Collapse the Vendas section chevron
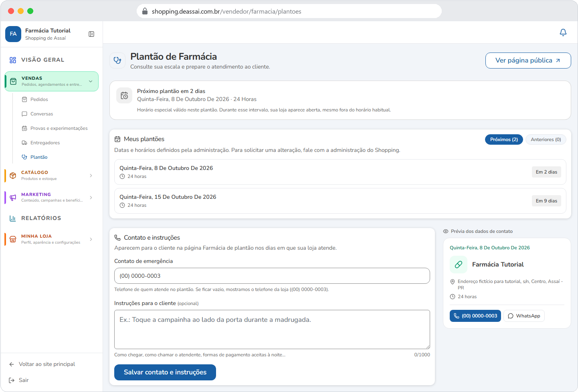578x392 pixels. pyautogui.click(x=91, y=81)
